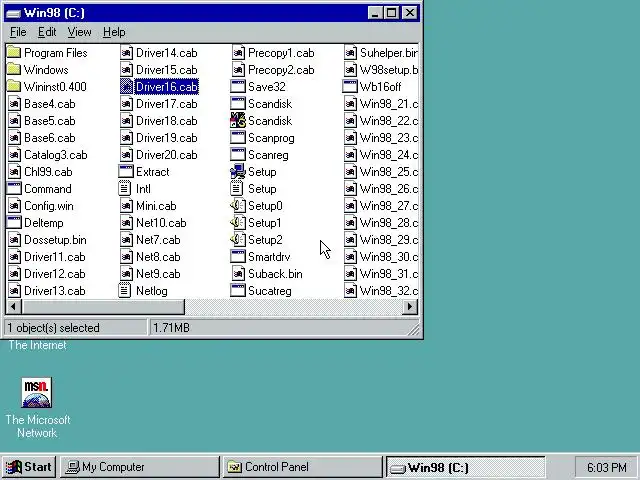Select the Wininst0.400 folder icon
Image resolution: width=640 pixels, height=480 pixels.
click(14, 87)
